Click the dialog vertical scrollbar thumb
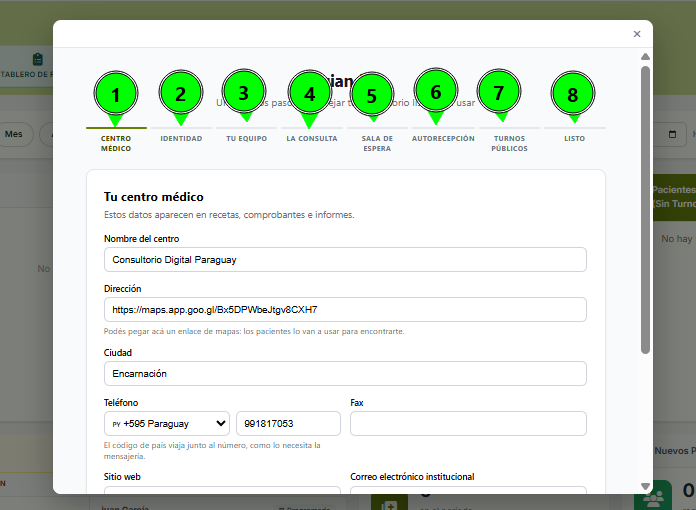The image size is (696, 510). click(645, 210)
